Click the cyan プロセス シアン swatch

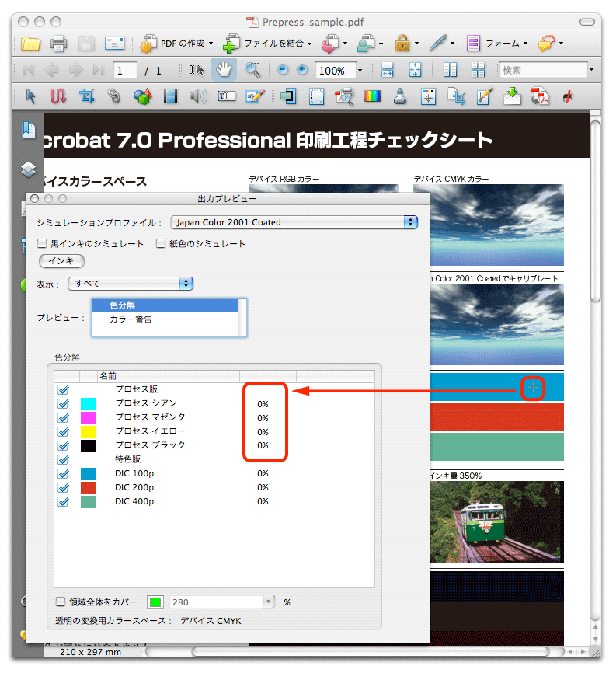pos(89,403)
